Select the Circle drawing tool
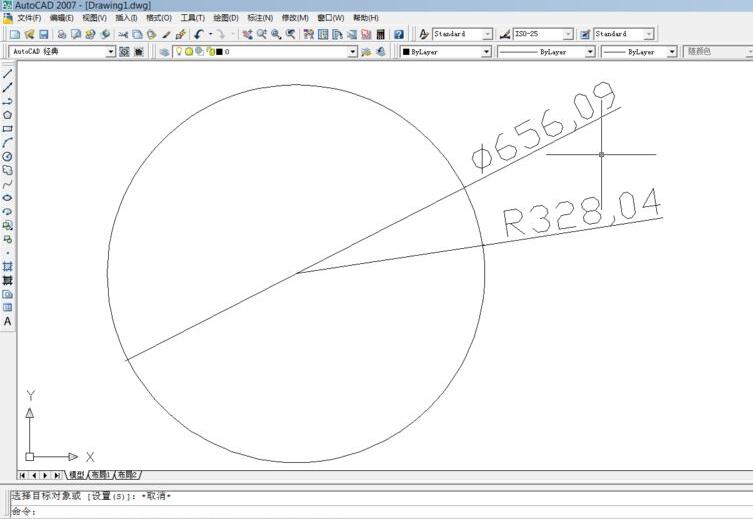 tap(8, 157)
